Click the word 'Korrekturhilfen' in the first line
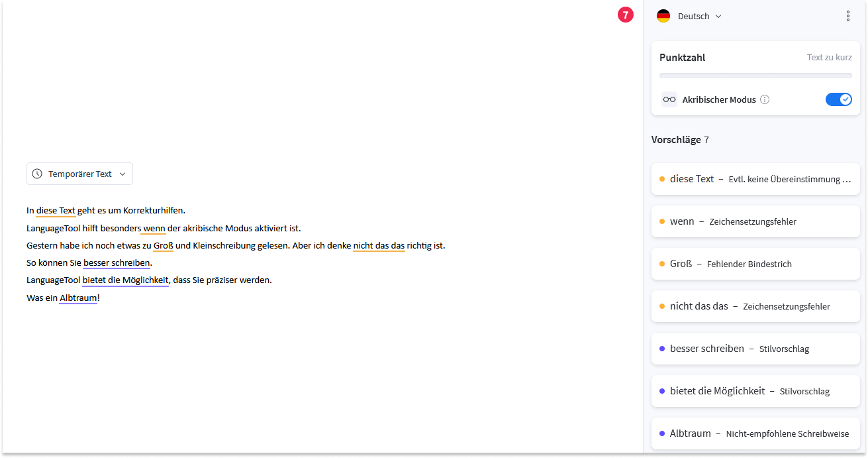868x458 pixels. pyautogui.click(x=153, y=211)
